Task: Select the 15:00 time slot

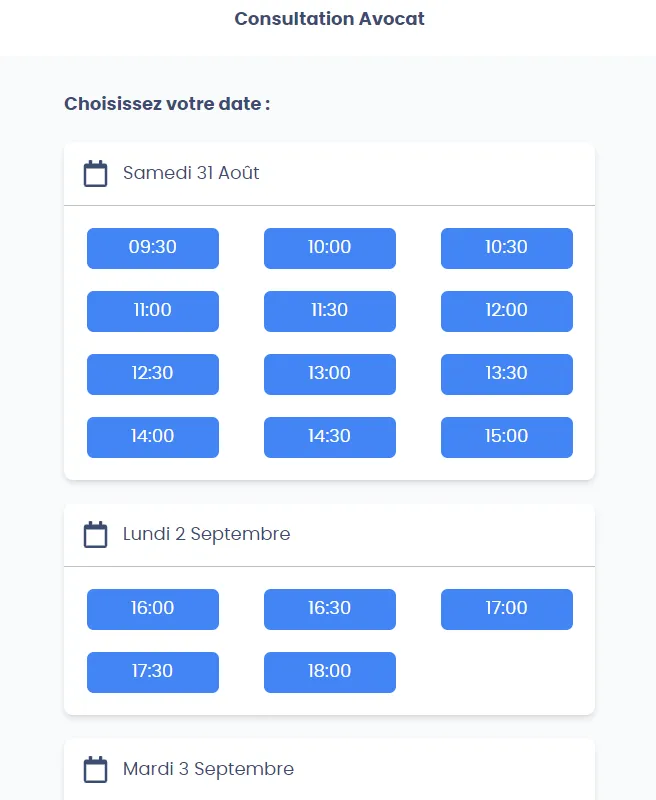Action: pos(507,437)
